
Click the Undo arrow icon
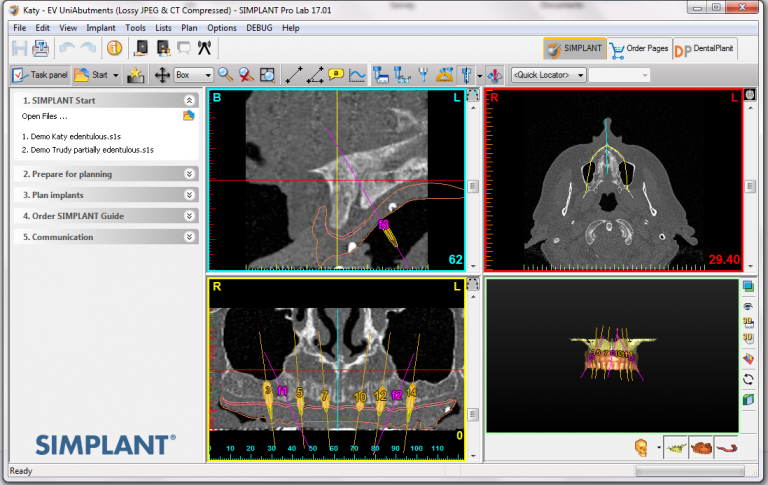tap(67, 48)
